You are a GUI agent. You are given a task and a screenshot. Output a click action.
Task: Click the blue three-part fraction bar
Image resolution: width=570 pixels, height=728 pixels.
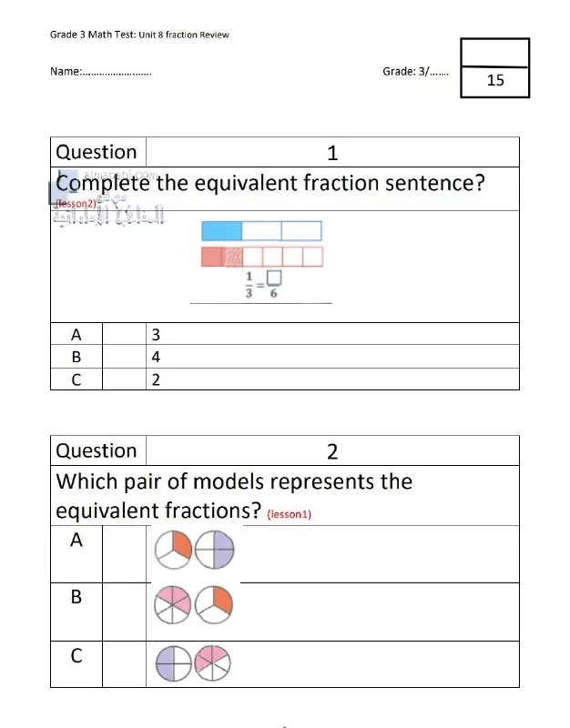coord(261,231)
